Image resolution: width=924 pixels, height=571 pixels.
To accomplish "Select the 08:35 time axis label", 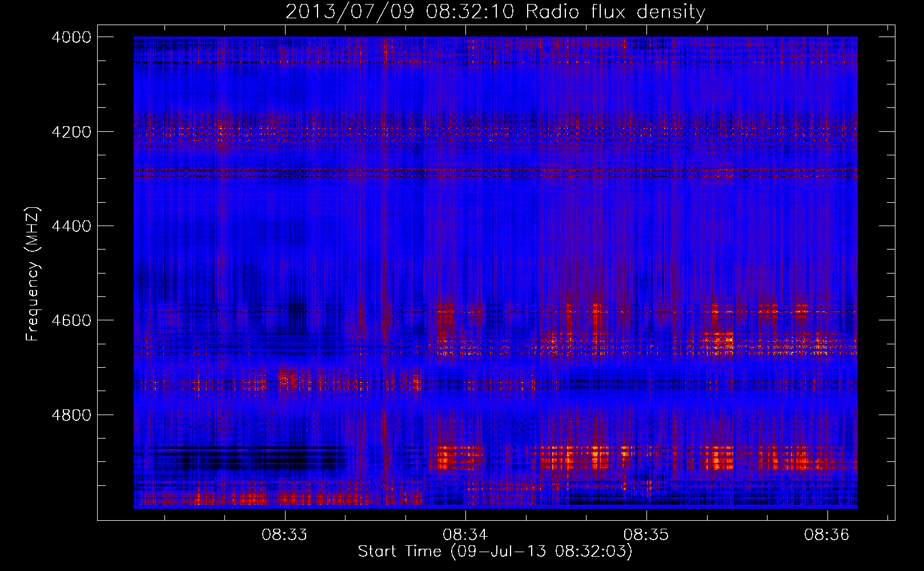I will [x=646, y=535].
